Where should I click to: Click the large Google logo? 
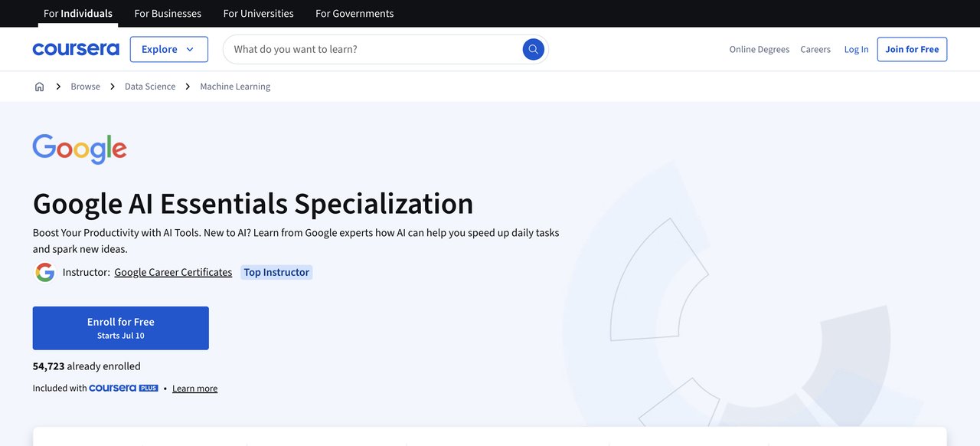coord(80,149)
